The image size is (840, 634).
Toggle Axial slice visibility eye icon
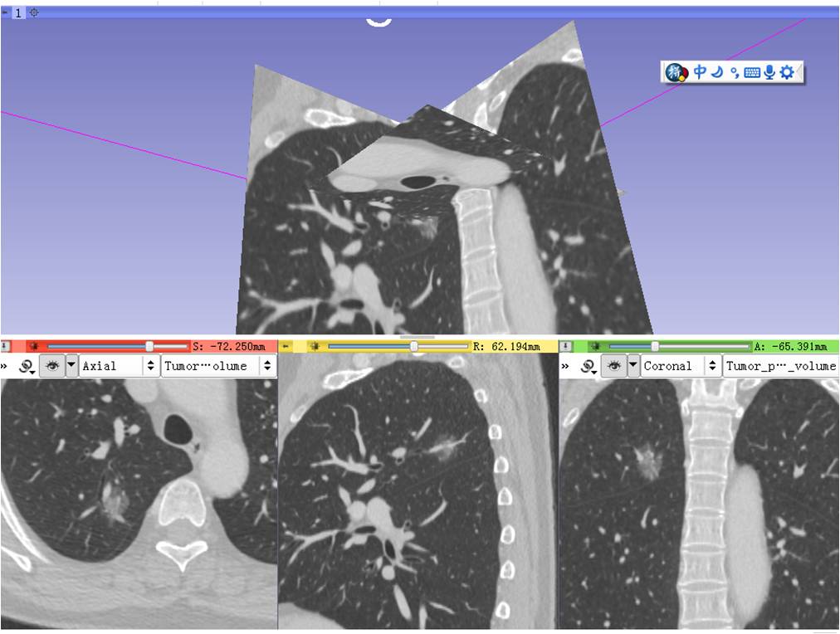coord(51,366)
